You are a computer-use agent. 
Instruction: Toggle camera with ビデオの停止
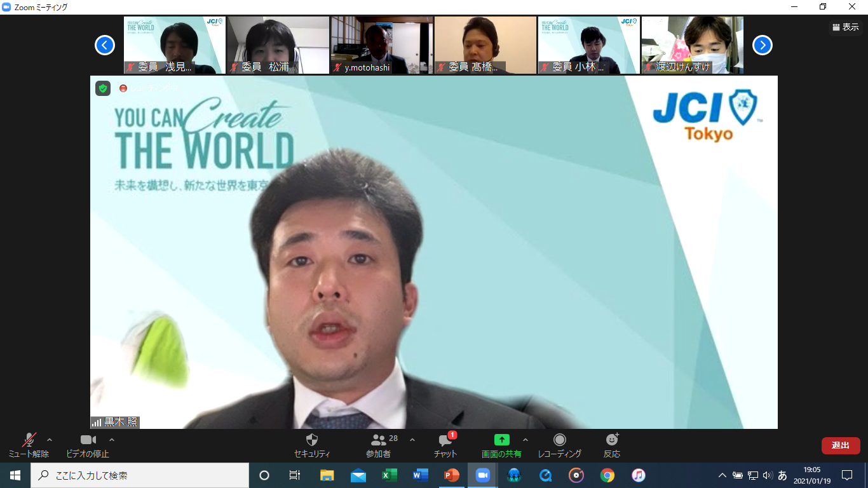[x=88, y=440]
